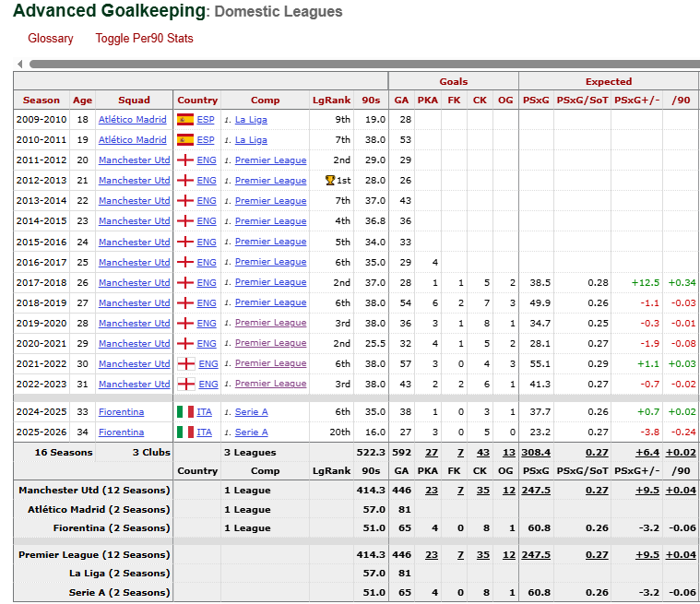Screen dimensions: 700x604
Task: Sort table by the Season column header
Action: [x=42, y=100]
